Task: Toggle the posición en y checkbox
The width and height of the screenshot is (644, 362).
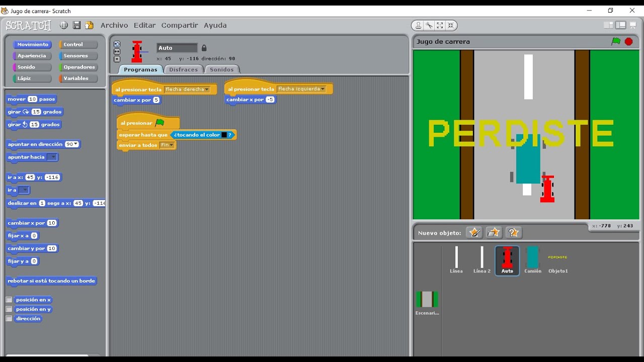Action: coord(9,309)
